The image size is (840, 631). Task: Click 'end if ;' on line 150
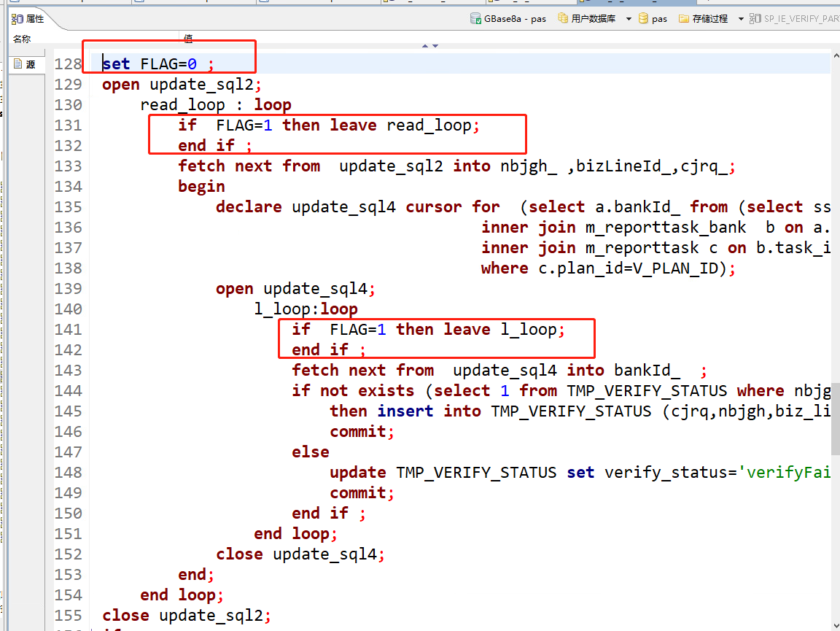(328, 513)
